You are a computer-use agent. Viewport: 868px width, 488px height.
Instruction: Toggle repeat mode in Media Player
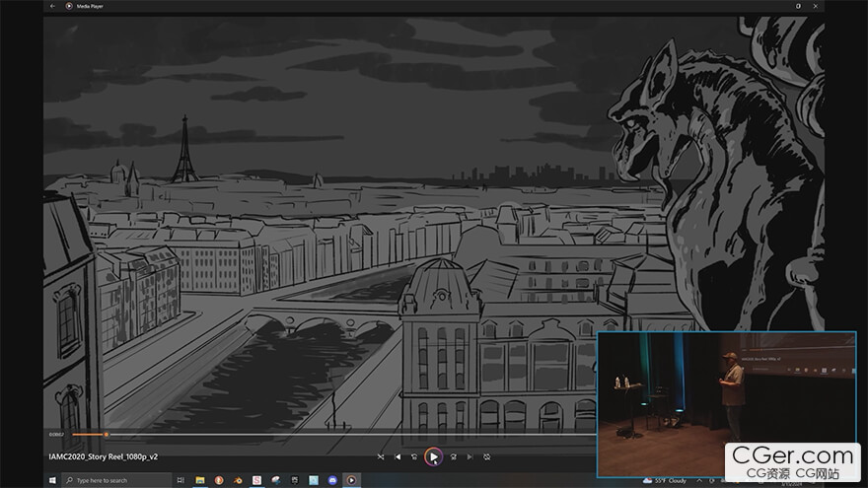(x=487, y=457)
